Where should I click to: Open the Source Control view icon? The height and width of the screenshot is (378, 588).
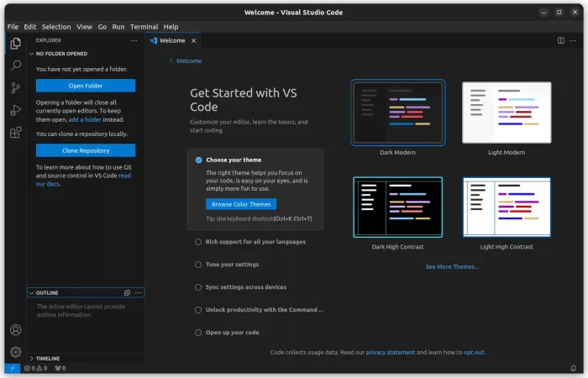tap(15, 87)
